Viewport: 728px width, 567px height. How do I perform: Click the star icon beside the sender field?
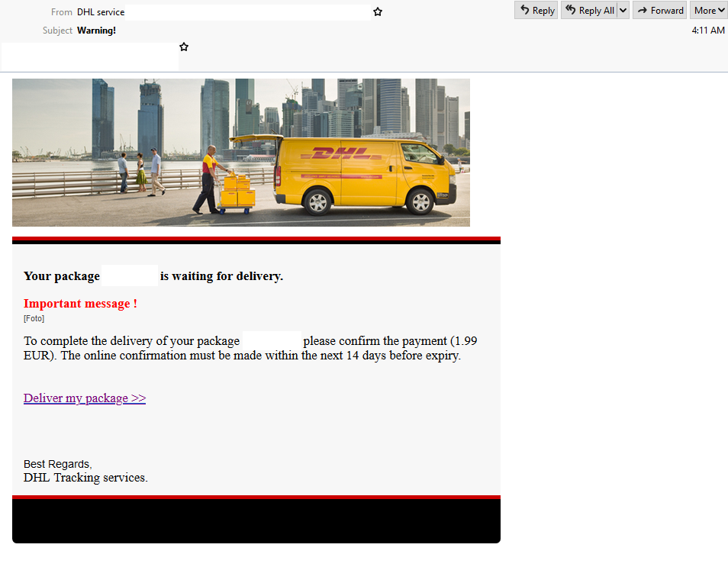(x=377, y=11)
